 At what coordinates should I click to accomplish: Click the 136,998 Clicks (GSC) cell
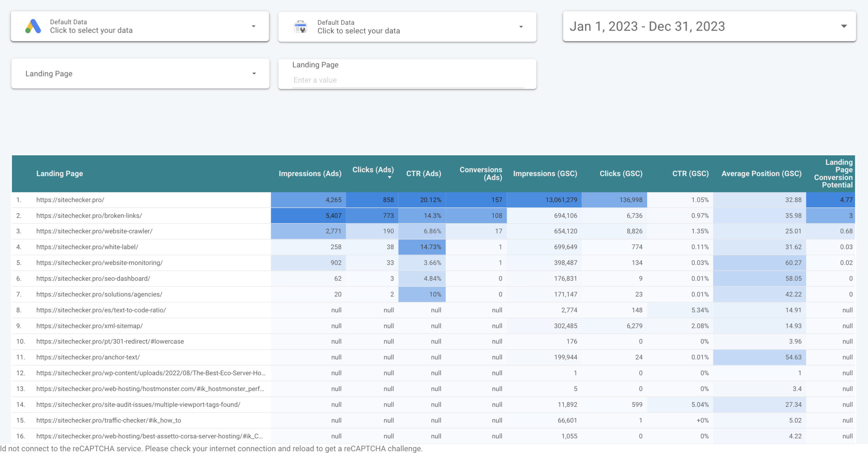pos(614,200)
